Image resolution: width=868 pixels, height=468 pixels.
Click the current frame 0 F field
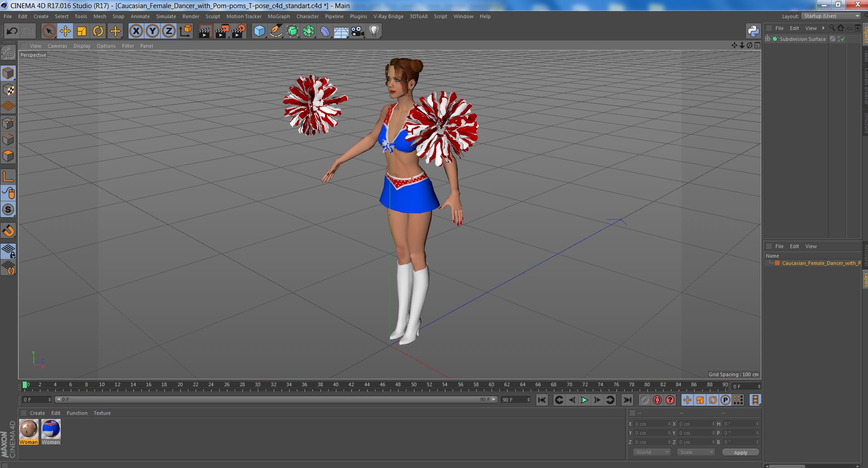tap(37, 400)
